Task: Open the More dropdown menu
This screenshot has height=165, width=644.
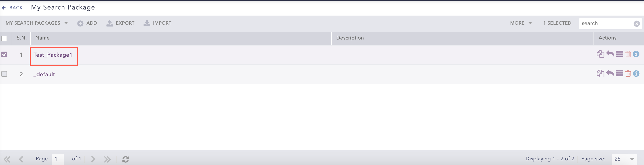Action: 521,23
